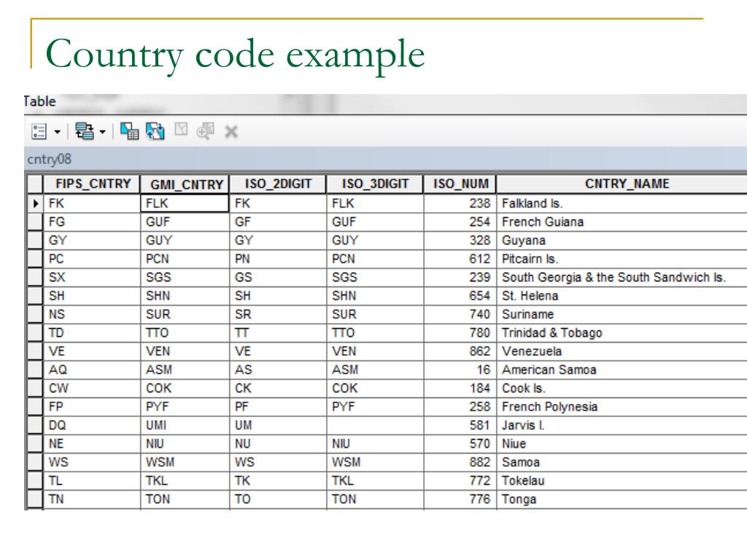Click the Cook Is. name cell
The image size is (747, 560).
pyautogui.click(x=622, y=388)
